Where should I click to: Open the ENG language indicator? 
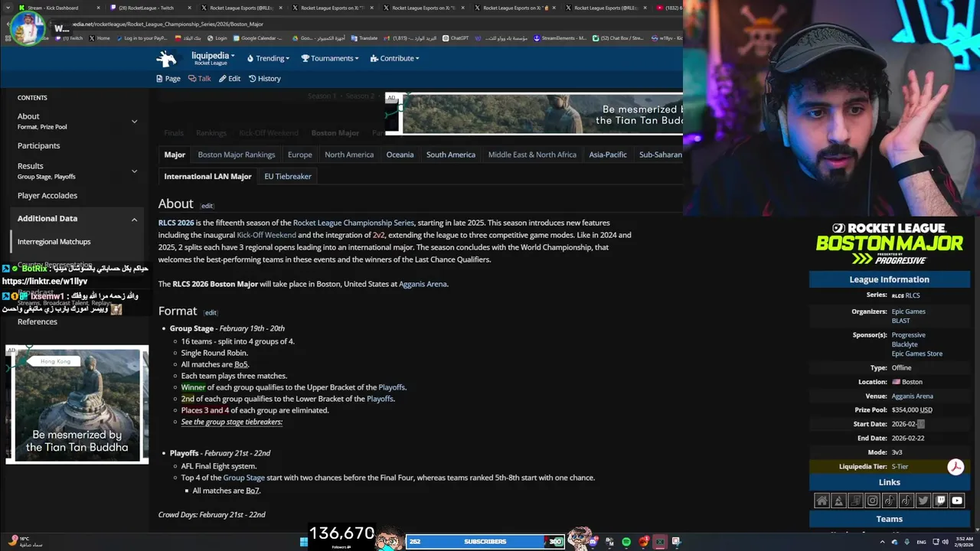click(x=921, y=542)
